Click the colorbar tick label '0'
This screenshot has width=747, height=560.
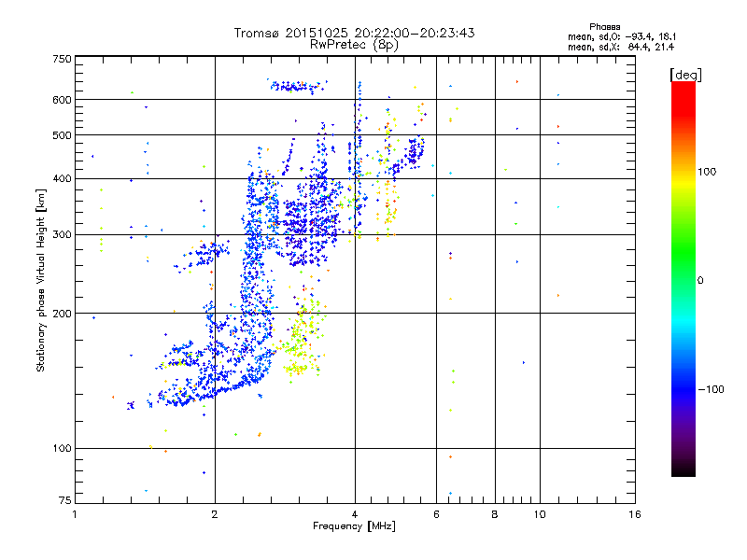click(x=699, y=281)
